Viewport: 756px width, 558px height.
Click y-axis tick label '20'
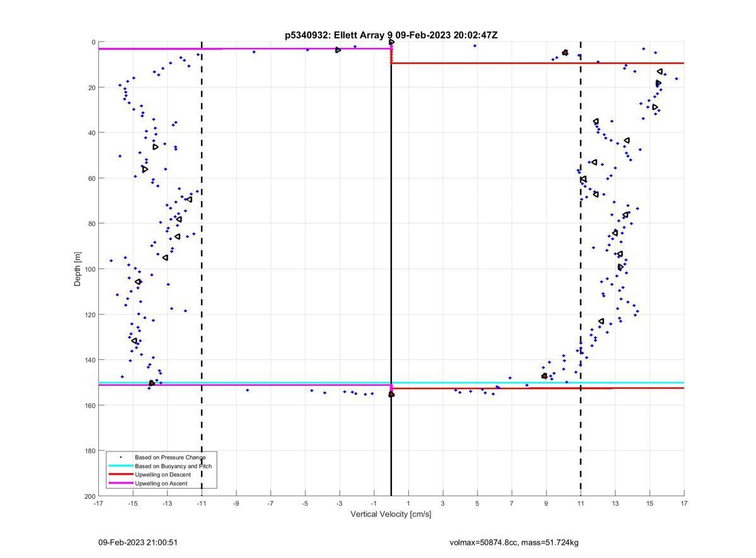[92, 88]
